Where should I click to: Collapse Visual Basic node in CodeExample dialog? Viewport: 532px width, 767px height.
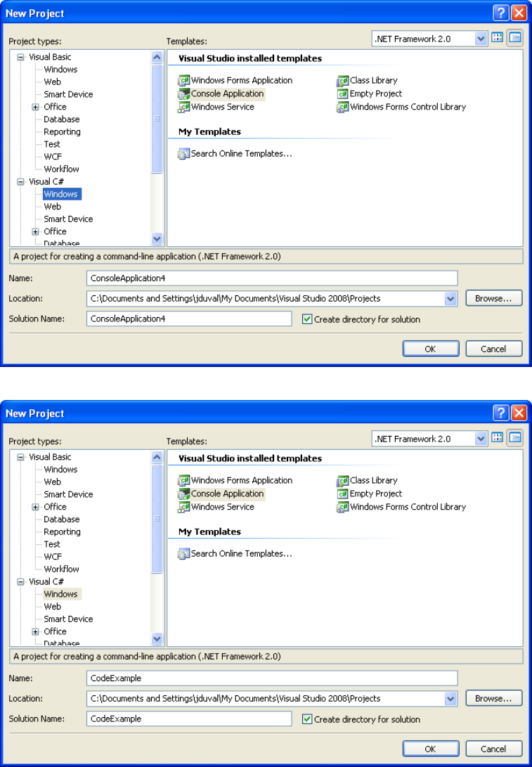[20, 458]
